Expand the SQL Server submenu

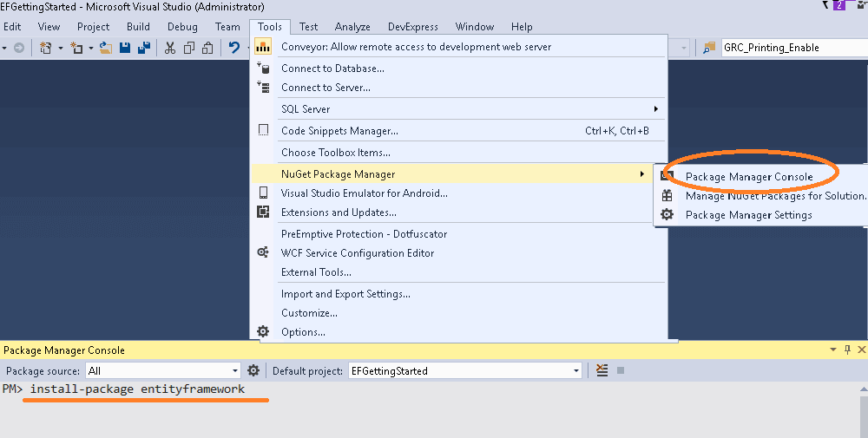656,109
